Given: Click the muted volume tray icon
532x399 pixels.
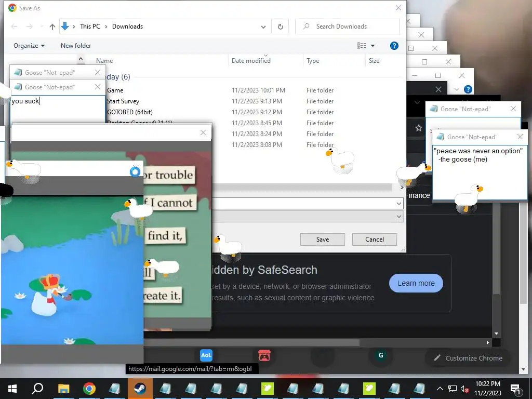Looking at the screenshot, I should (465, 389).
